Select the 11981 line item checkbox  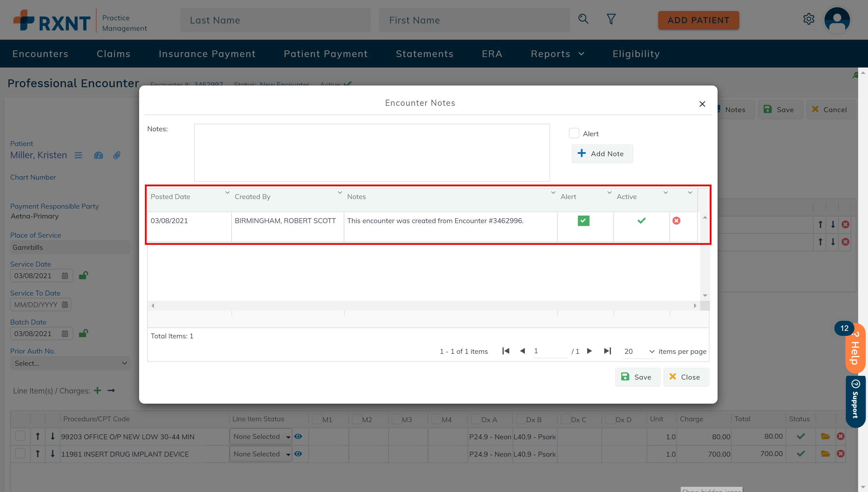(20, 454)
